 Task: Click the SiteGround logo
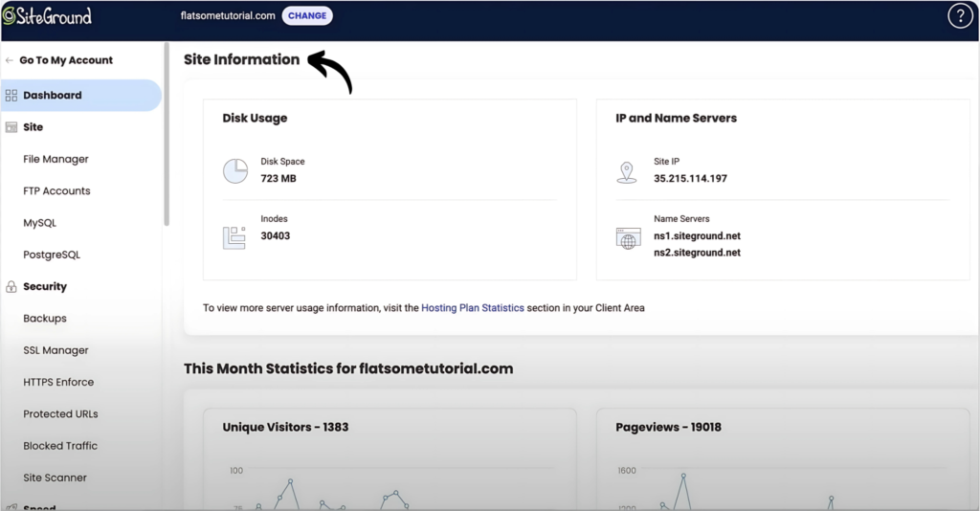pos(47,16)
